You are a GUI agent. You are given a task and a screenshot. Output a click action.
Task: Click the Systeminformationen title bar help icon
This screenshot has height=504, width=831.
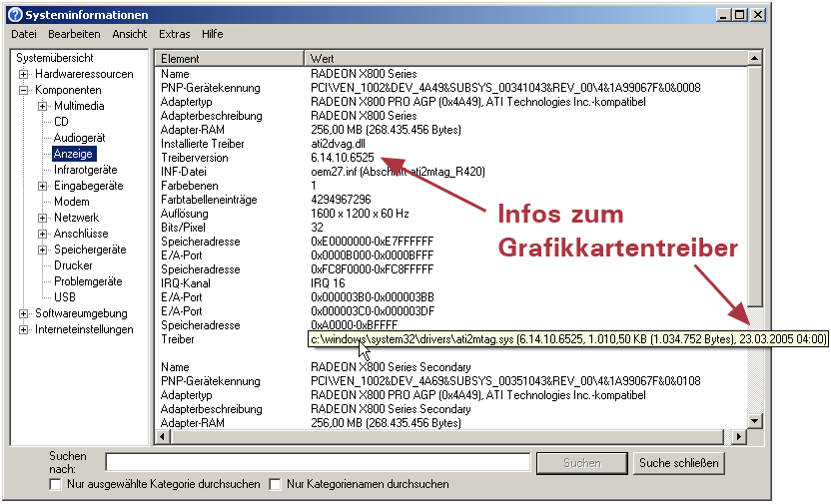(15, 15)
